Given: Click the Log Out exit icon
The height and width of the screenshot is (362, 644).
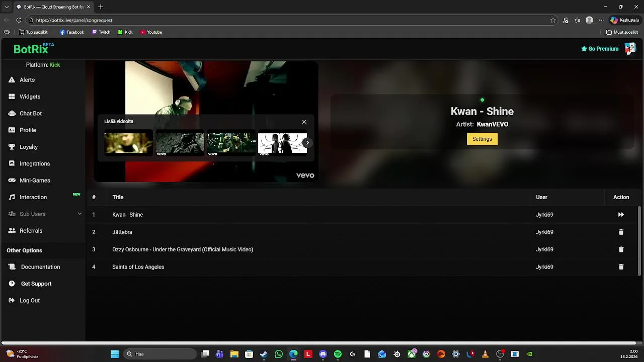Looking at the screenshot, I should [x=12, y=301].
